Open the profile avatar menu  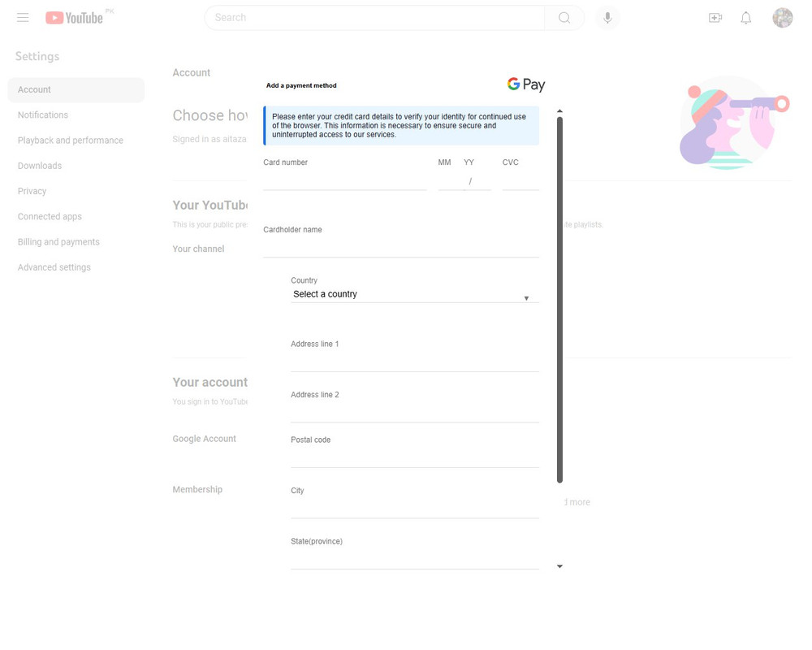pyautogui.click(x=783, y=18)
